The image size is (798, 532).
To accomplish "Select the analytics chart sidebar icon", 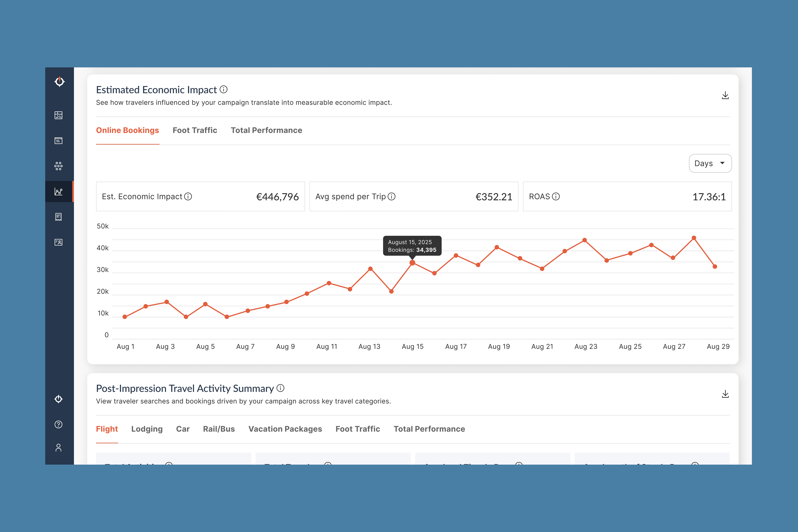I will [x=58, y=192].
